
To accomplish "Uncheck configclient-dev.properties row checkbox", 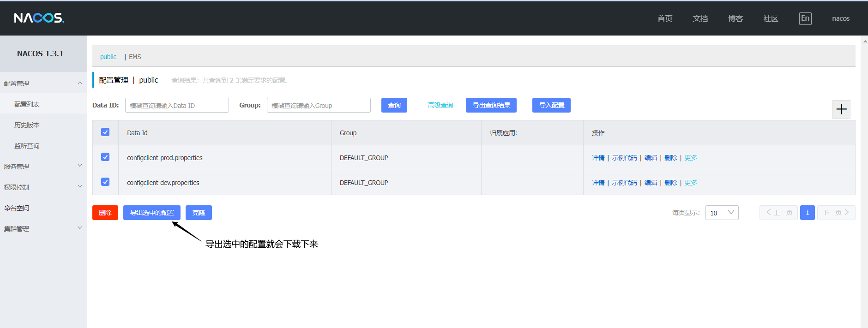I will [105, 182].
